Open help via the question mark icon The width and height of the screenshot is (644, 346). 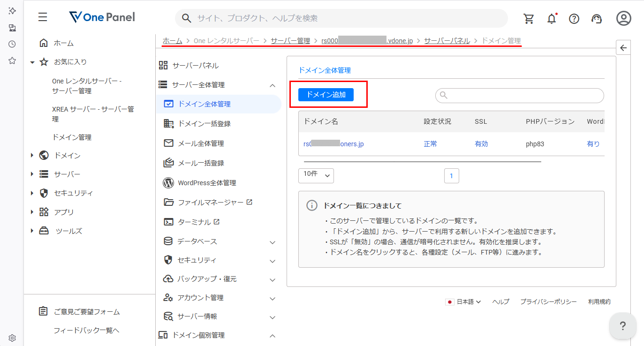[x=574, y=18]
